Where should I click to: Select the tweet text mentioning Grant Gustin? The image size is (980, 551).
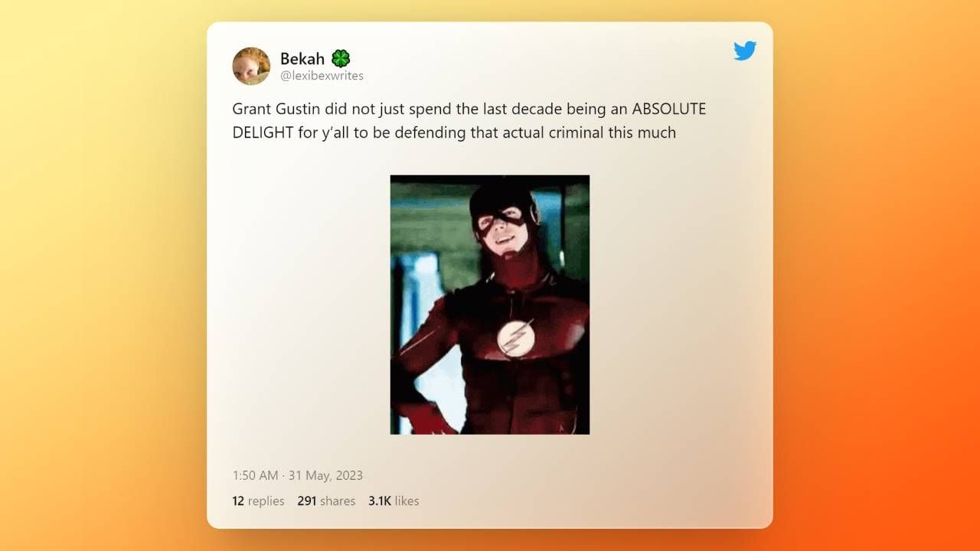tap(469, 120)
